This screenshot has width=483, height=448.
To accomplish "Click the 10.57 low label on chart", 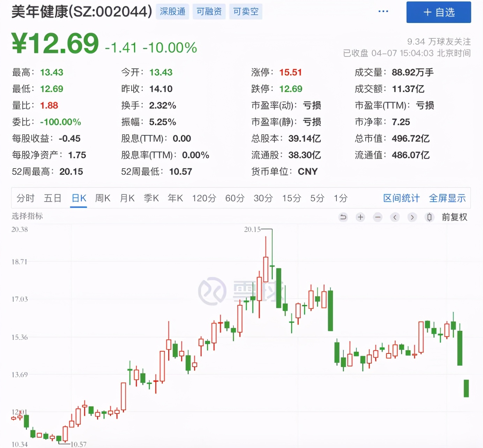I will tap(79, 444).
